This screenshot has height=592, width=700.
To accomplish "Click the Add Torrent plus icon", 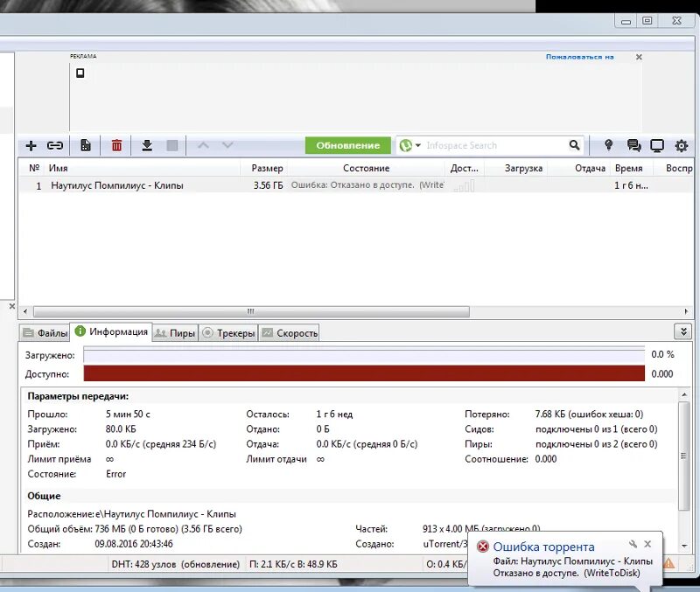I will point(31,145).
